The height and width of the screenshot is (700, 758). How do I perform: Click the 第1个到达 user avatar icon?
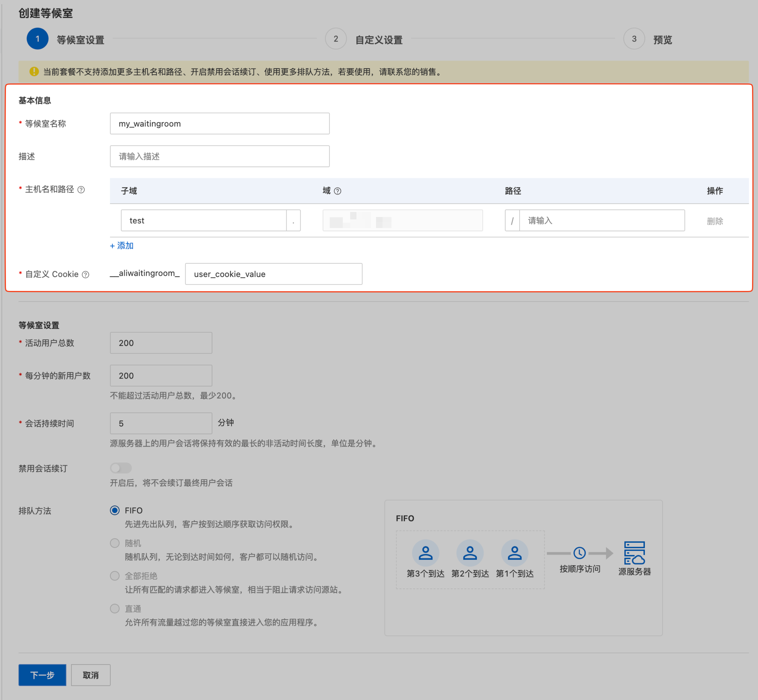[x=514, y=553]
